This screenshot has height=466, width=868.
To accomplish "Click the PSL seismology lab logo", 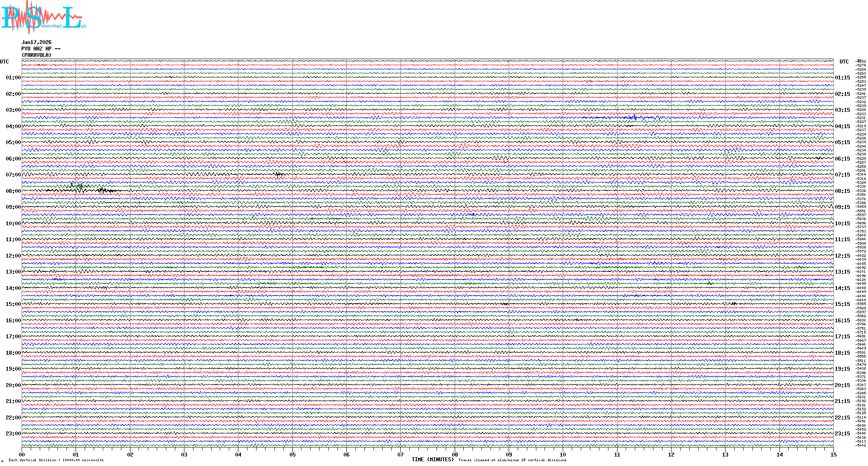I will (x=42, y=17).
